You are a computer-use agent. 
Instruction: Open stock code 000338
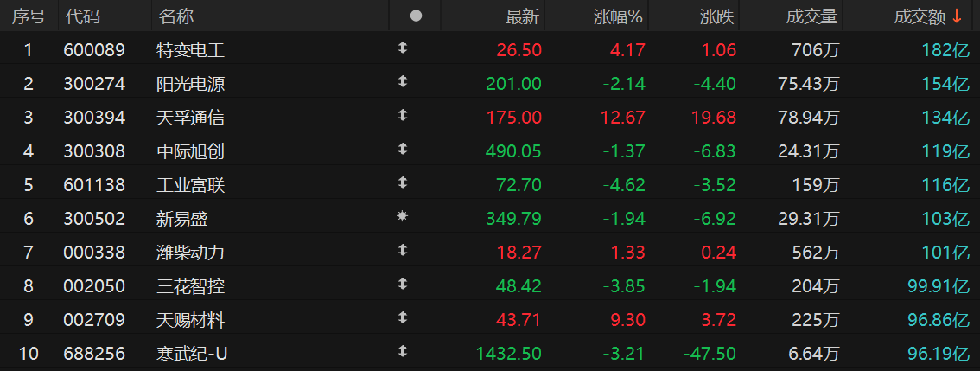(x=94, y=253)
